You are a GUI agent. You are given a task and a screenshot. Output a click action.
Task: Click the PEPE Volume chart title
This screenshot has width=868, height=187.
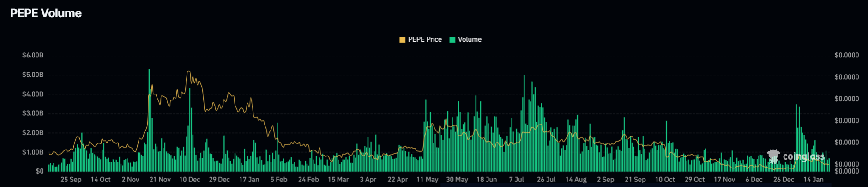(x=46, y=13)
